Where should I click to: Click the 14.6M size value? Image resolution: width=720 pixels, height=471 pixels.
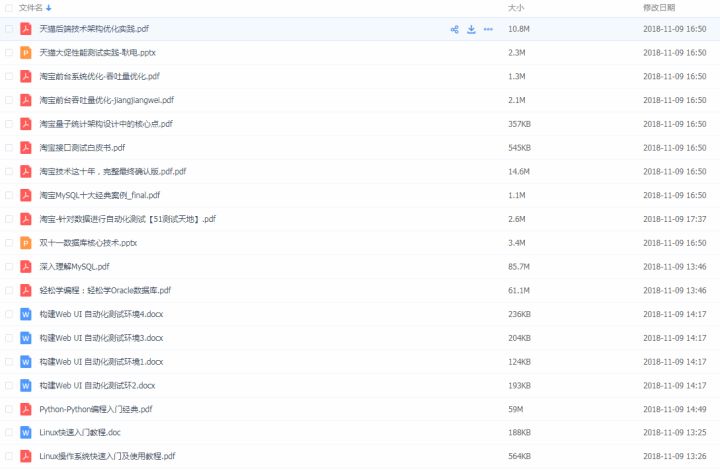519,172
